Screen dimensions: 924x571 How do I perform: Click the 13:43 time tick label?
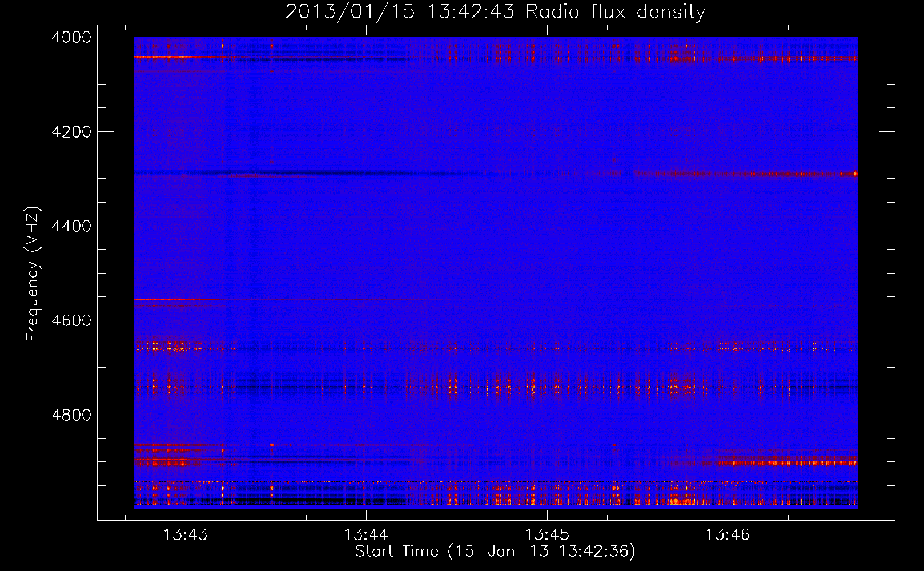[x=186, y=535]
